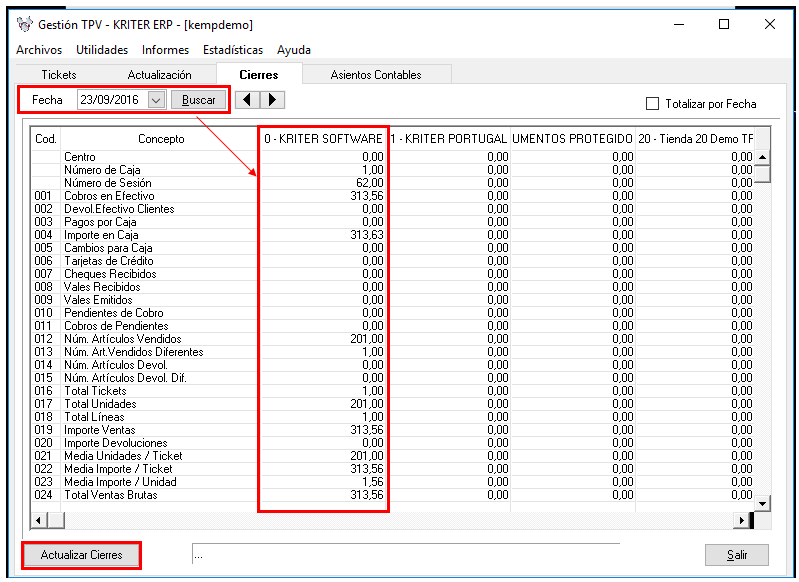Click the horizontal scrollbar thumb of the table
The width and height of the screenshot is (799, 582).
coord(56,520)
